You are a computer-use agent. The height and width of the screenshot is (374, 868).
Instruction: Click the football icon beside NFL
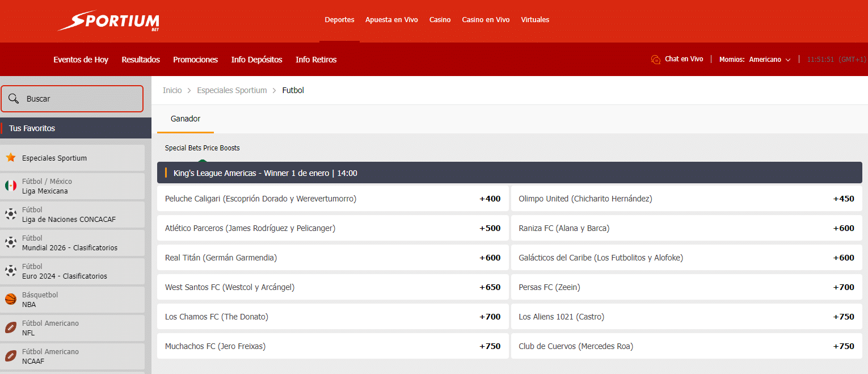coord(11,328)
